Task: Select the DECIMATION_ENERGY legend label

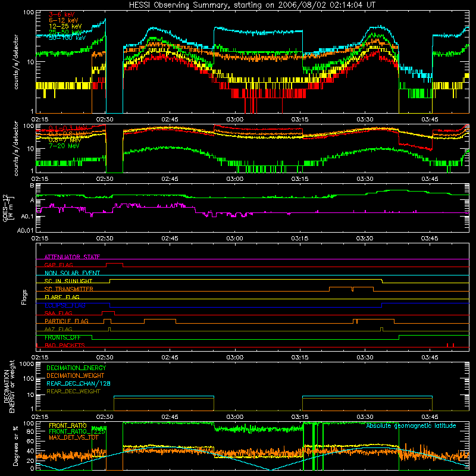Action: click(x=76, y=368)
